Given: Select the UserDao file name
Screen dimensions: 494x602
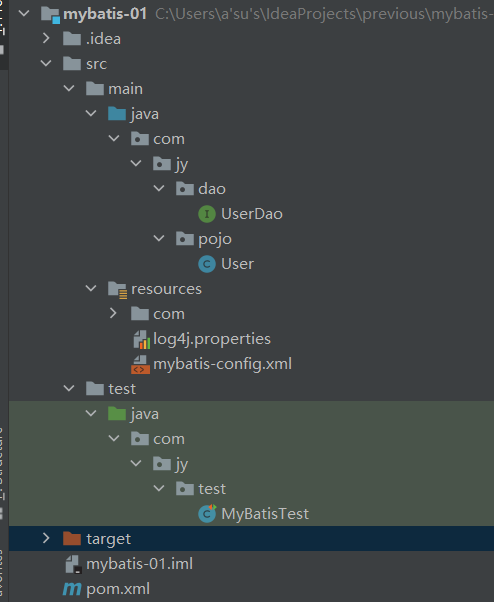Looking at the screenshot, I should [252, 214].
